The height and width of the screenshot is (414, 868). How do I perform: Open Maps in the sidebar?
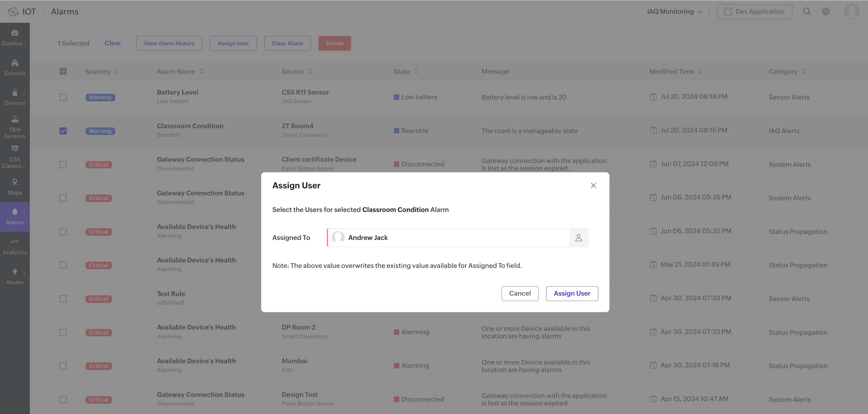[x=15, y=187]
